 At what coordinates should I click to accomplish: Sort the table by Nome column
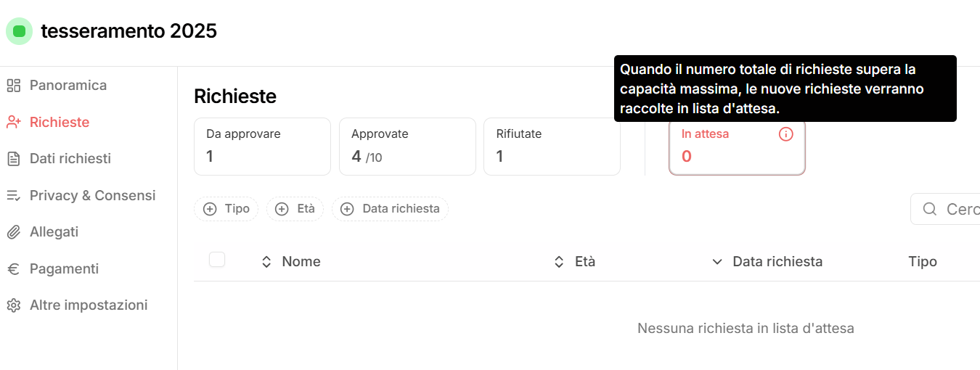point(290,262)
